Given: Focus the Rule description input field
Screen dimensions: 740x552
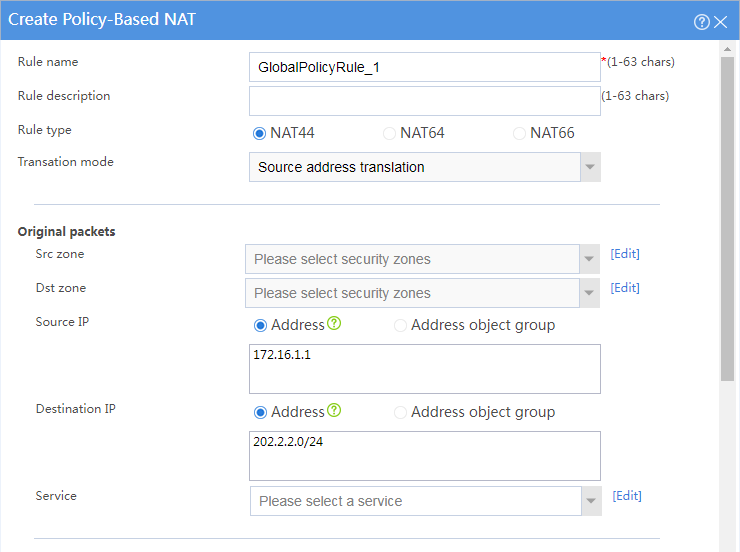Looking at the screenshot, I should coord(425,101).
